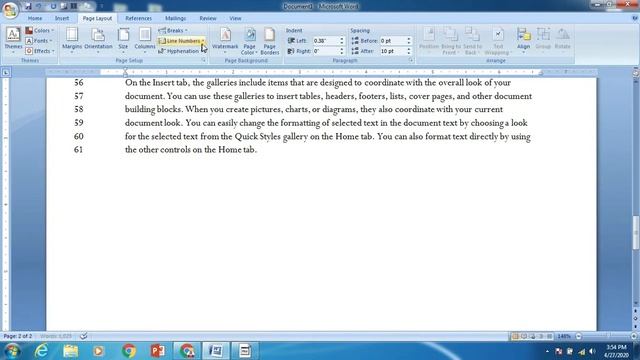Save document from Quick Access toolbar
This screenshot has height=360, width=640.
(x=28, y=6)
